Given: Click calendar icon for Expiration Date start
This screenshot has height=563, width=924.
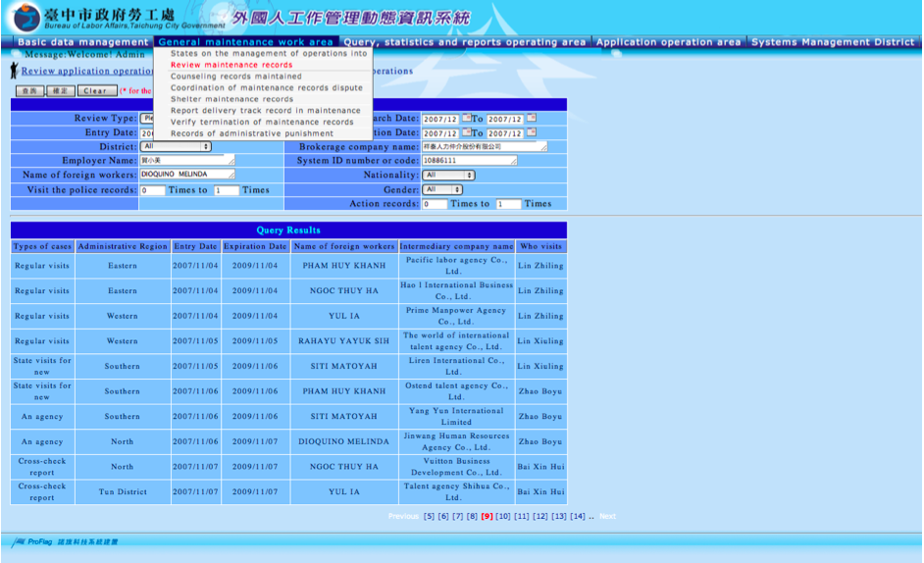Looking at the screenshot, I should pyautogui.click(x=467, y=133).
